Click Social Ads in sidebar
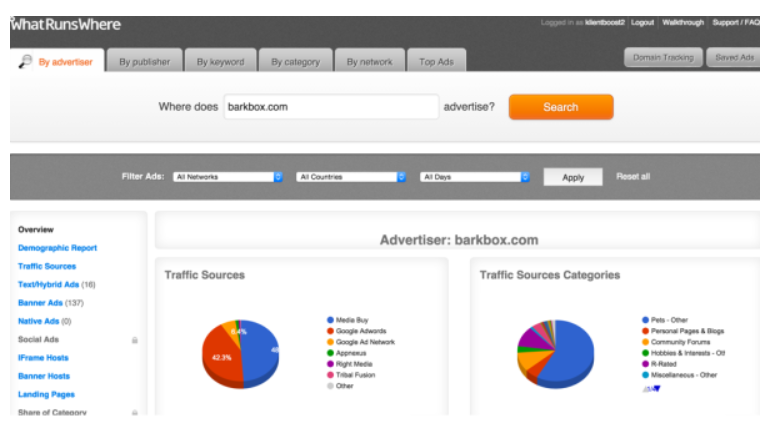The height and width of the screenshot is (427, 777). pyautogui.click(x=38, y=339)
